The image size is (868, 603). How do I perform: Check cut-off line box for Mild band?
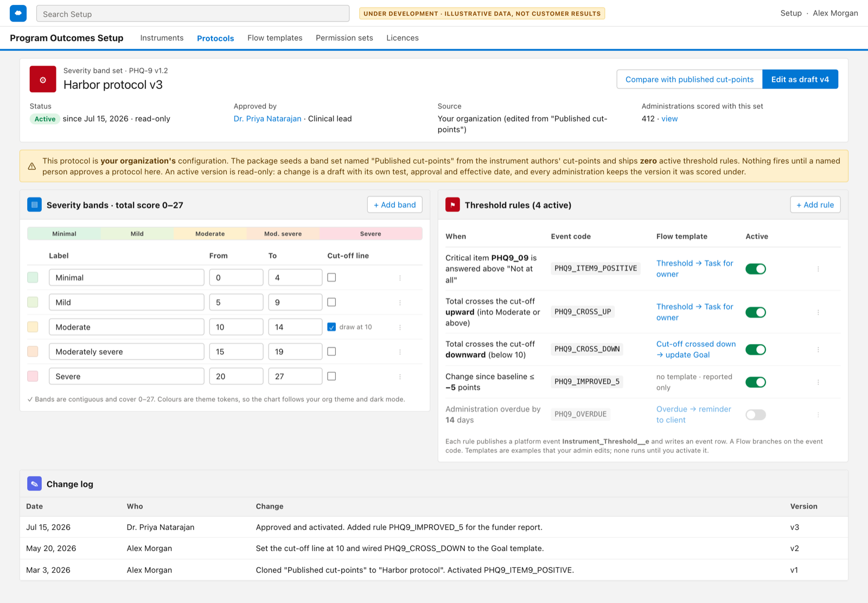pyautogui.click(x=331, y=302)
